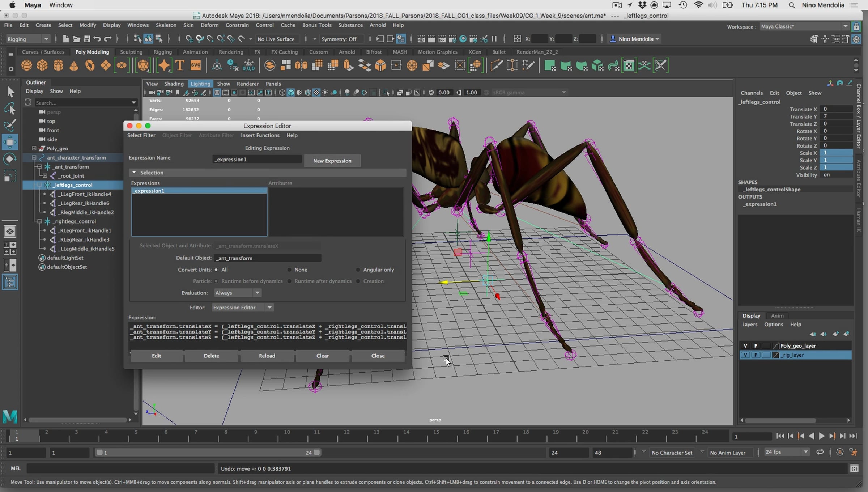Click the polygon Type tool icon
The height and width of the screenshot is (492, 868).
[180, 65]
